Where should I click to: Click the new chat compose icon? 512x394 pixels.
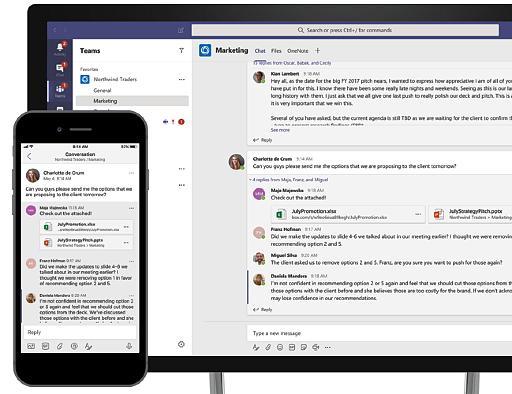click(x=181, y=30)
